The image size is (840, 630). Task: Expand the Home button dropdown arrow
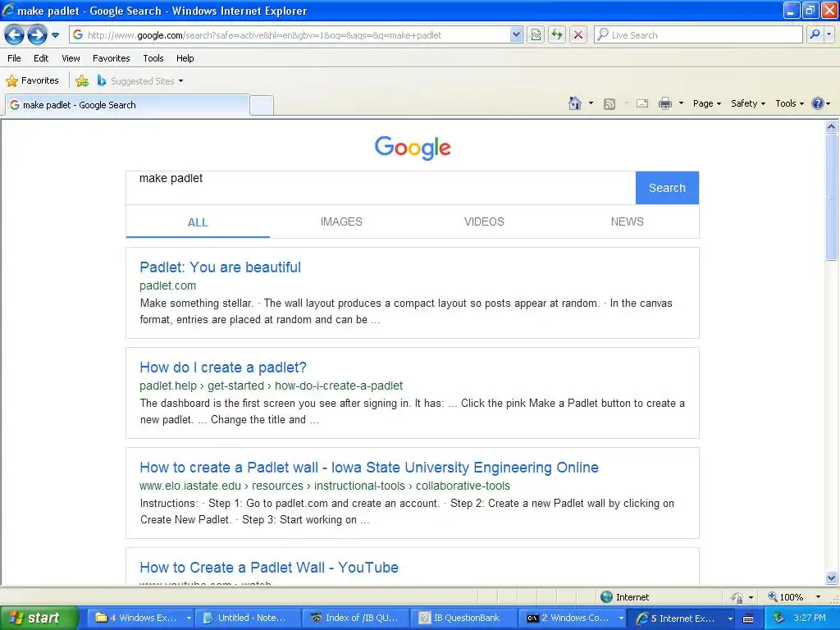click(591, 103)
